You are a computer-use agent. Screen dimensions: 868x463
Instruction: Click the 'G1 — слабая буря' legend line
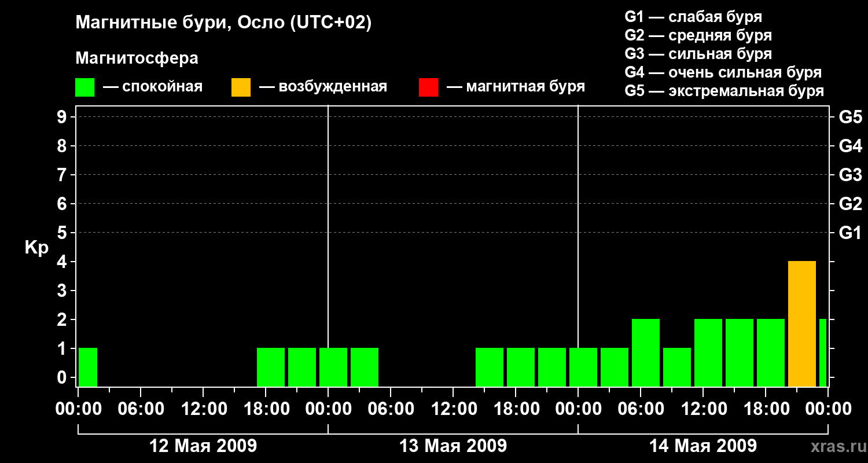click(693, 17)
